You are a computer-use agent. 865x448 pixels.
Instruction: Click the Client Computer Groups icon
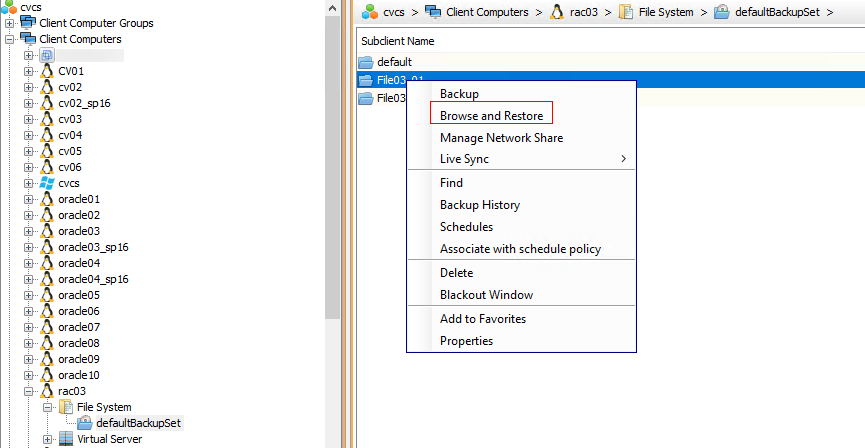point(28,23)
